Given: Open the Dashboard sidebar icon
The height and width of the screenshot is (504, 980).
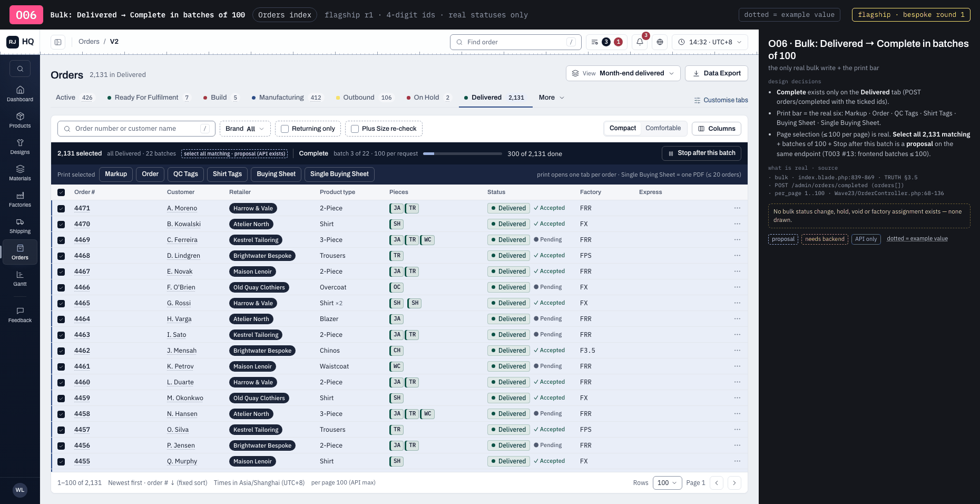Looking at the screenshot, I should [20, 94].
